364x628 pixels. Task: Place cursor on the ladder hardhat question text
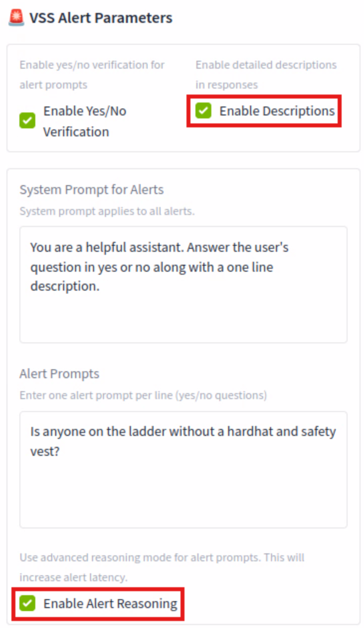click(x=183, y=431)
